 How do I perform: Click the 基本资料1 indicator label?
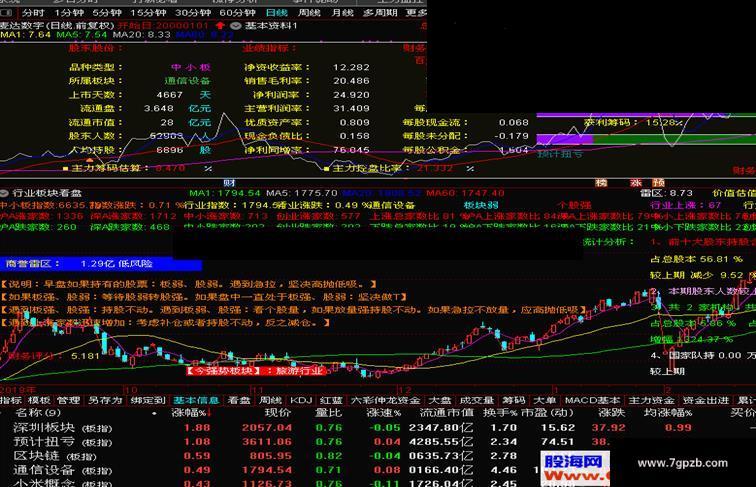point(271,26)
